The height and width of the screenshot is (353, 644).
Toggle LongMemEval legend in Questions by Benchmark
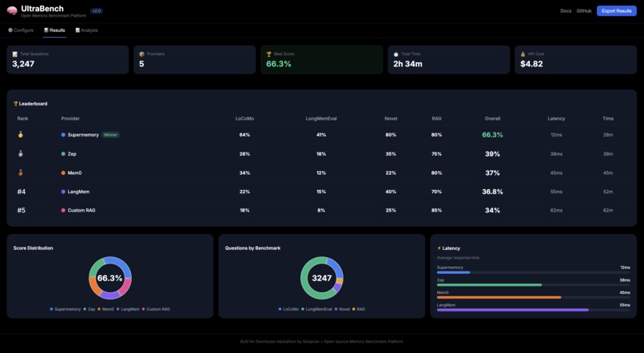(x=316, y=309)
